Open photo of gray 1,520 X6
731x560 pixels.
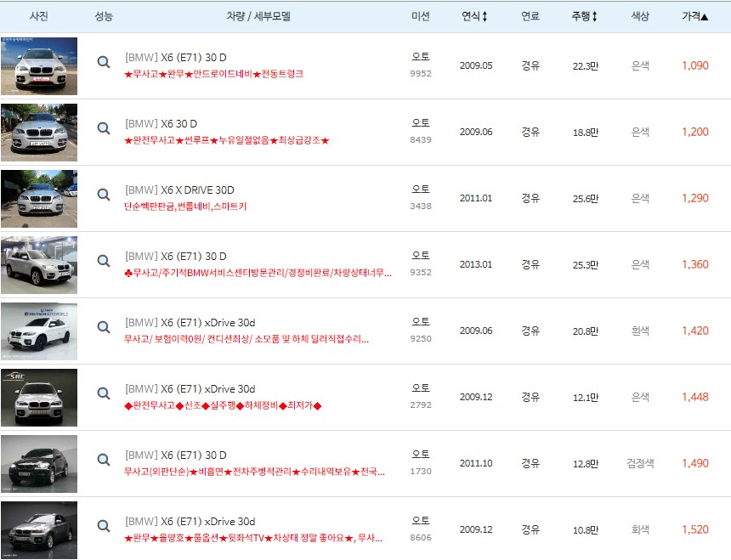click(x=39, y=530)
